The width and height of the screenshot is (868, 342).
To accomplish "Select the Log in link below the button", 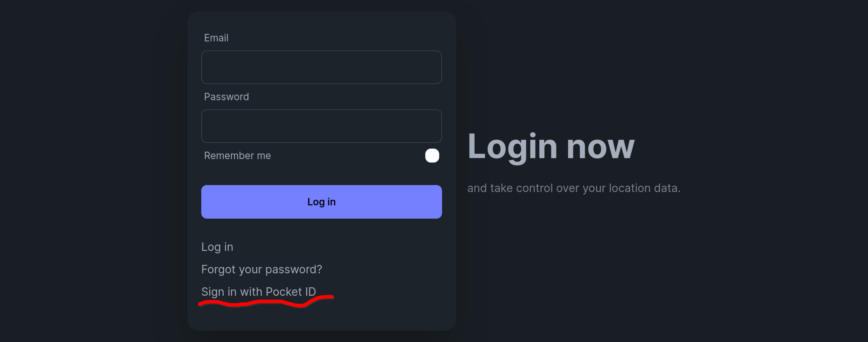I will [217, 247].
